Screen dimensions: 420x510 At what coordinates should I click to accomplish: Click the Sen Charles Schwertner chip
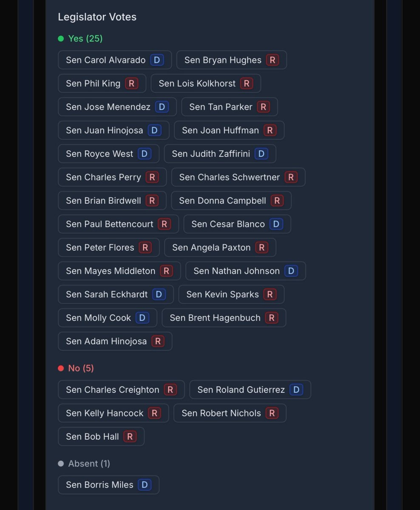[x=238, y=177]
